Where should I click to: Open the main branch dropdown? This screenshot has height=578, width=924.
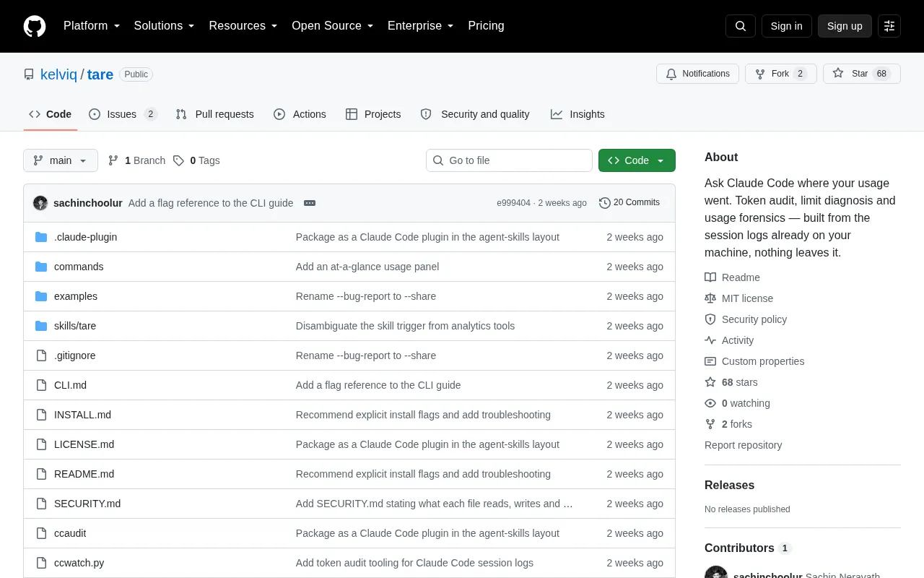(61, 160)
